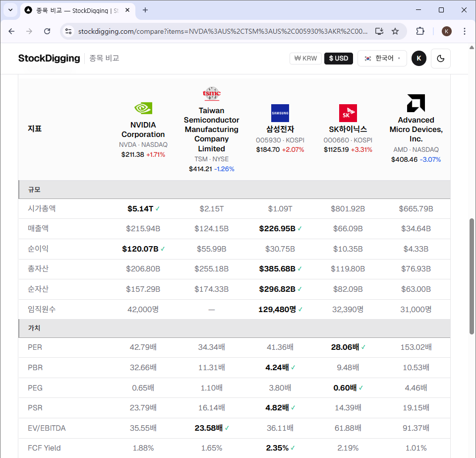Viewport: 476px width, 458px height.
Task: Click the PSR row label
Action: [x=35, y=407]
